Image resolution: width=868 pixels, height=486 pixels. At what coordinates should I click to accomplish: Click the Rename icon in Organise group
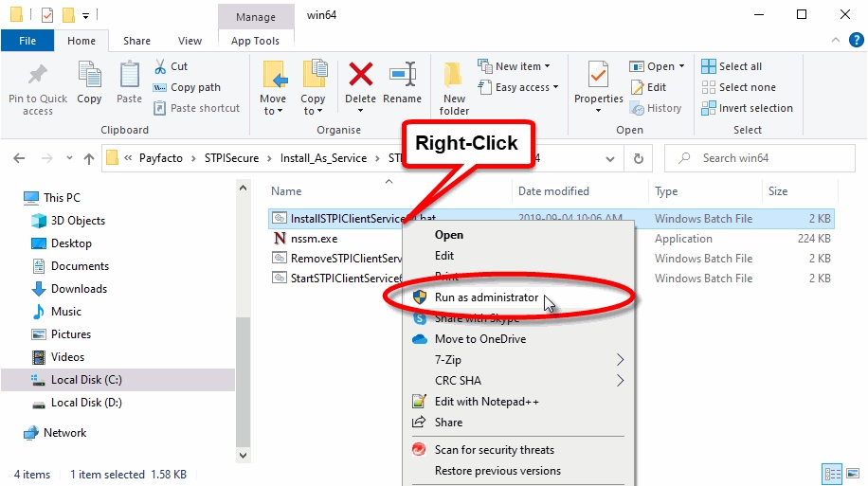pyautogui.click(x=403, y=76)
